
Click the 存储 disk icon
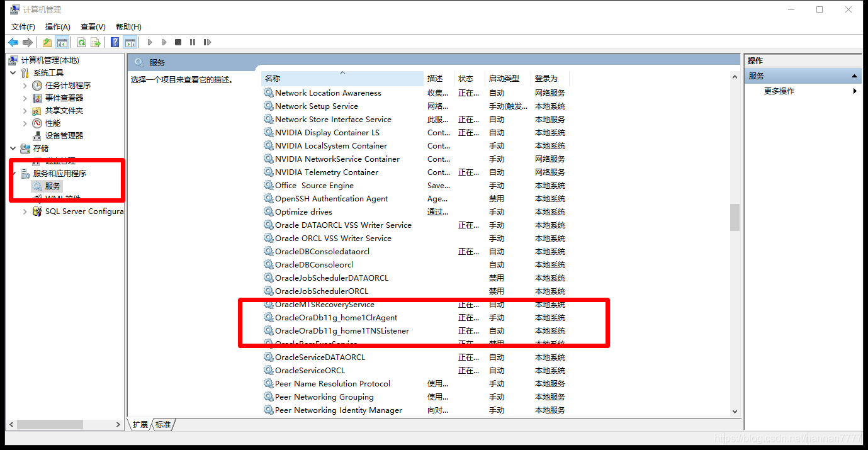26,148
